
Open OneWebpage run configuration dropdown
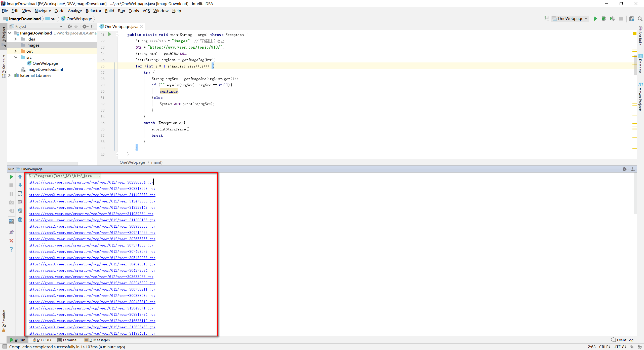click(570, 19)
